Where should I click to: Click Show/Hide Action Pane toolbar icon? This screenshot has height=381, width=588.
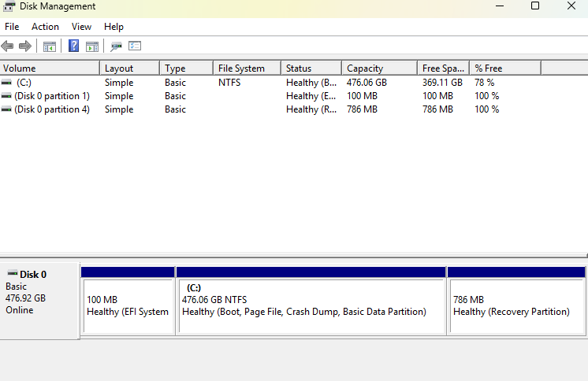(x=91, y=46)
